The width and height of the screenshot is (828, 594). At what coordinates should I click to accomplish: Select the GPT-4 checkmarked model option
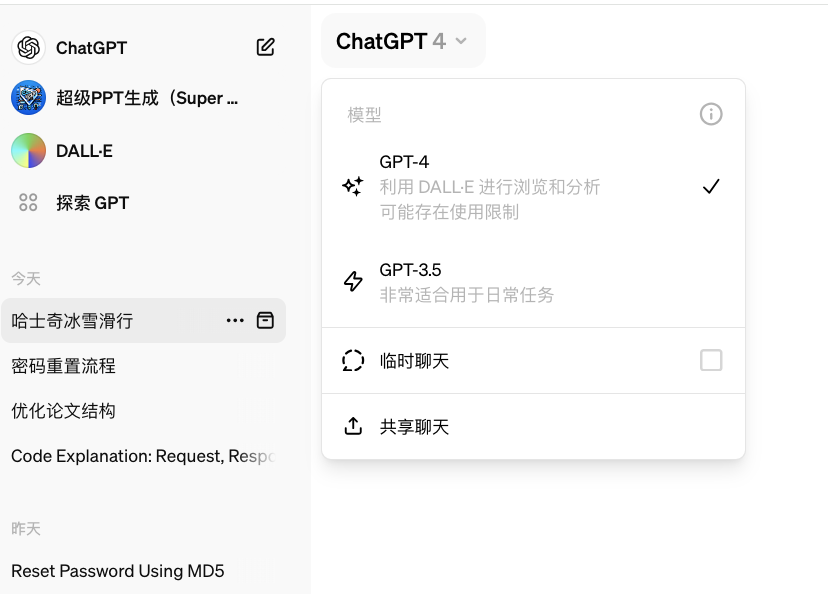click(x=532, y=186)
